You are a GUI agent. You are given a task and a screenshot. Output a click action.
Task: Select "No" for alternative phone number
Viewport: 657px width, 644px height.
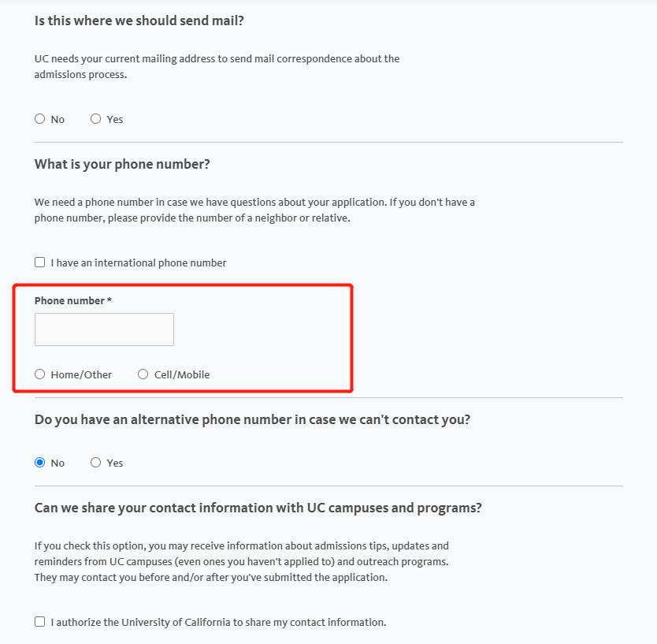tap(40, 463)
